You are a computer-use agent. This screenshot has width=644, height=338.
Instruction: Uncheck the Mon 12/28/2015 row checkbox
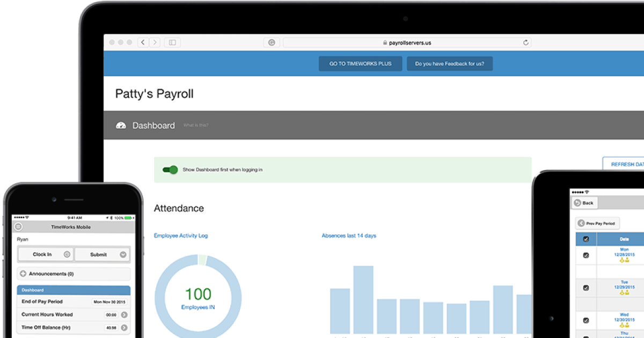coord(586,255)
